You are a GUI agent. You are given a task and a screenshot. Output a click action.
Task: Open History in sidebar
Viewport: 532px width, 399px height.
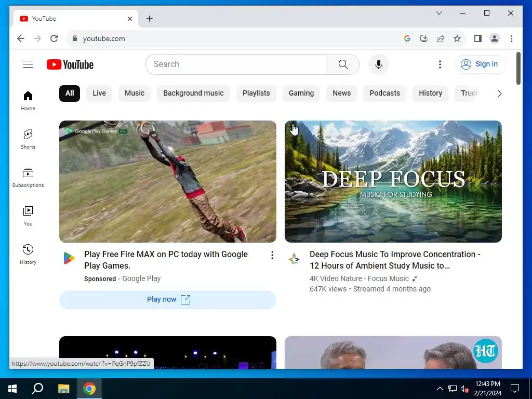28,254
